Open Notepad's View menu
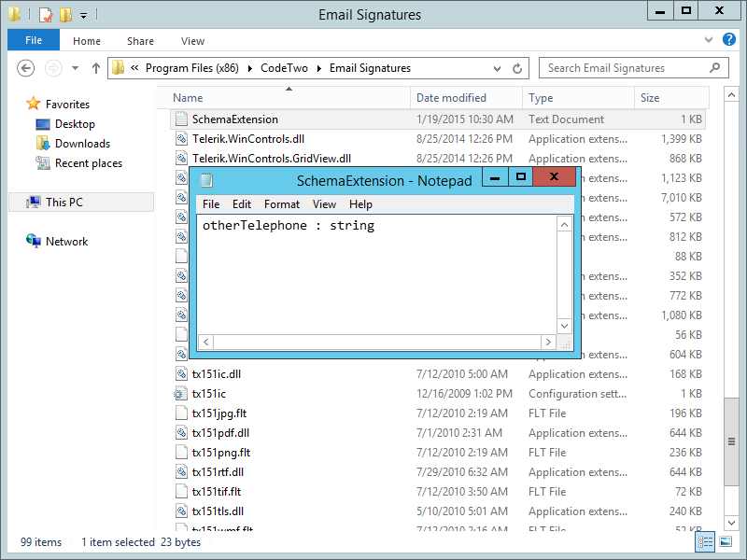The image size is (747, 560). tap(324, 204)
